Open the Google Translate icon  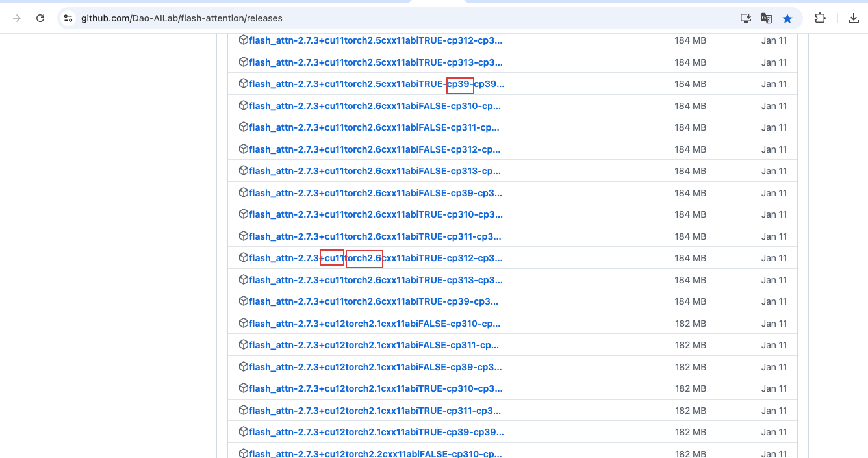(x=767, y=18)
